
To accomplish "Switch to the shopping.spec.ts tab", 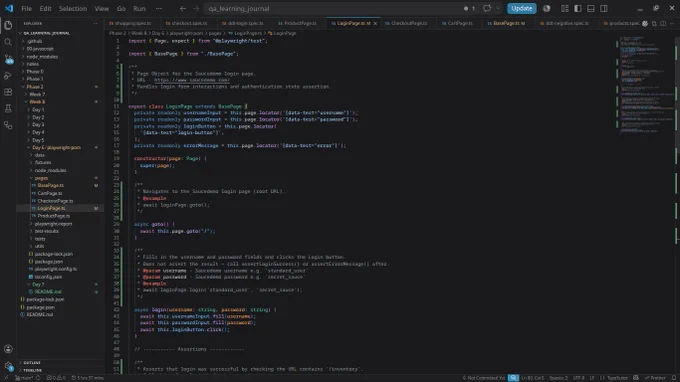I will tap(132, 23).
